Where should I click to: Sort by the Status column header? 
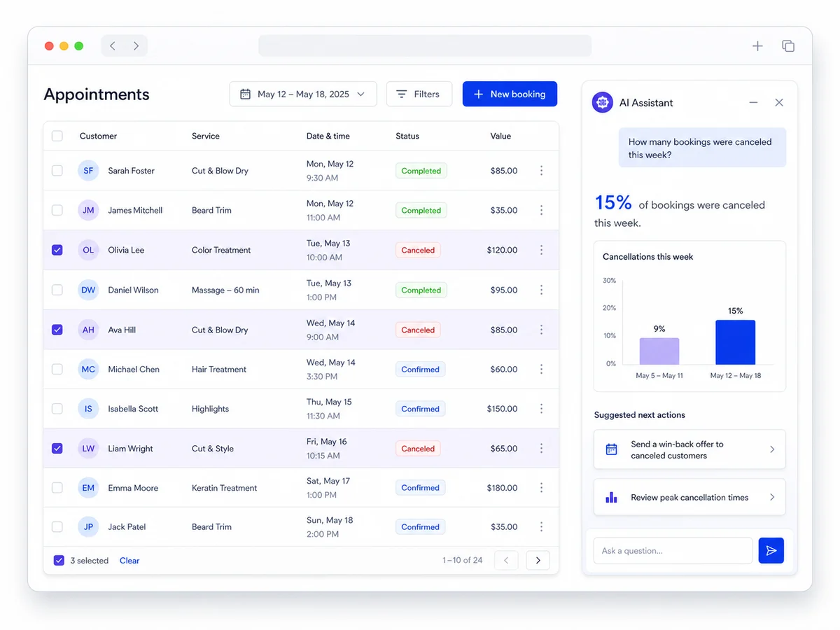click(407, 136)
